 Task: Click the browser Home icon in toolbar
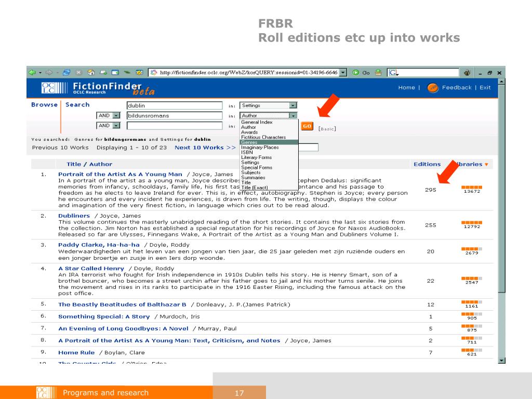[x=91, y=73]
